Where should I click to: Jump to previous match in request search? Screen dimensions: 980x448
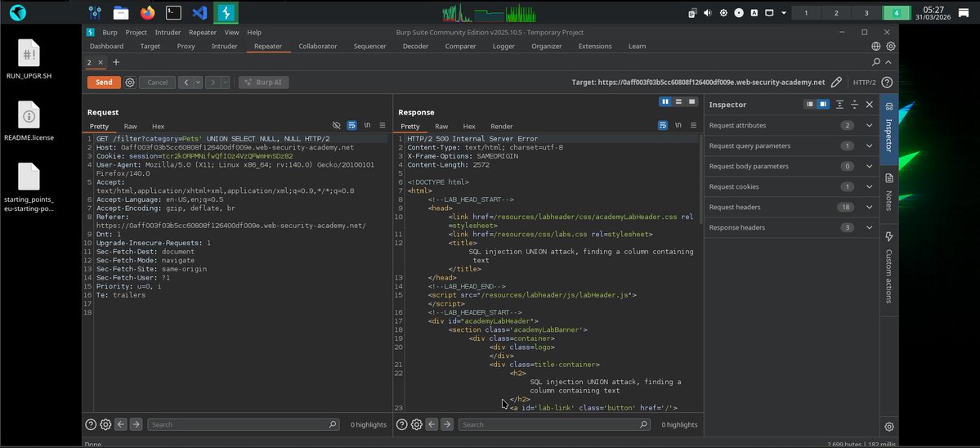pos(121,424)
